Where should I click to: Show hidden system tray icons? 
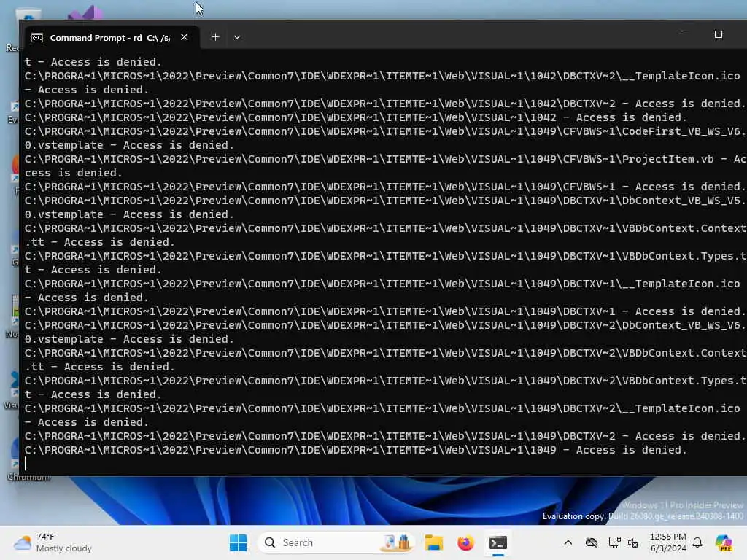coord(568,542)
